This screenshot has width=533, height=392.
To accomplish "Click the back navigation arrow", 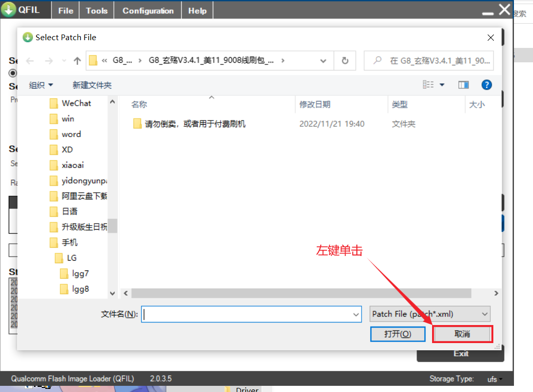I will [x=30, y=61].
